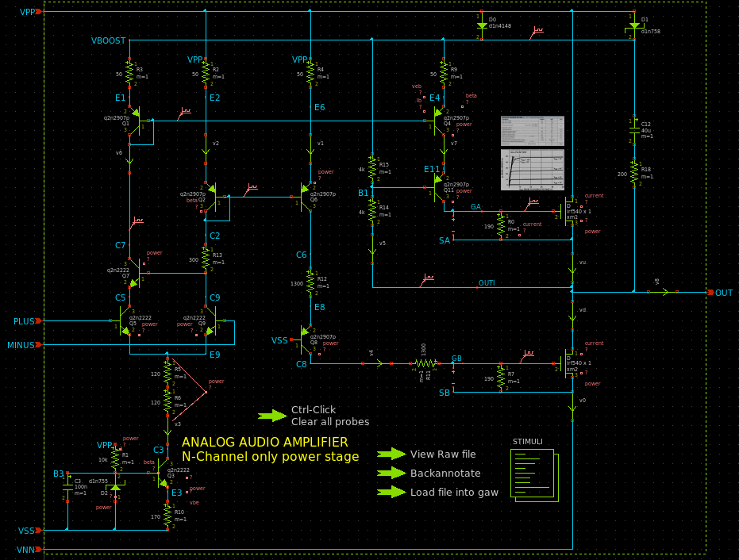
Task: Open the STIMULI document icon
Action: click(x=533, y=474)
